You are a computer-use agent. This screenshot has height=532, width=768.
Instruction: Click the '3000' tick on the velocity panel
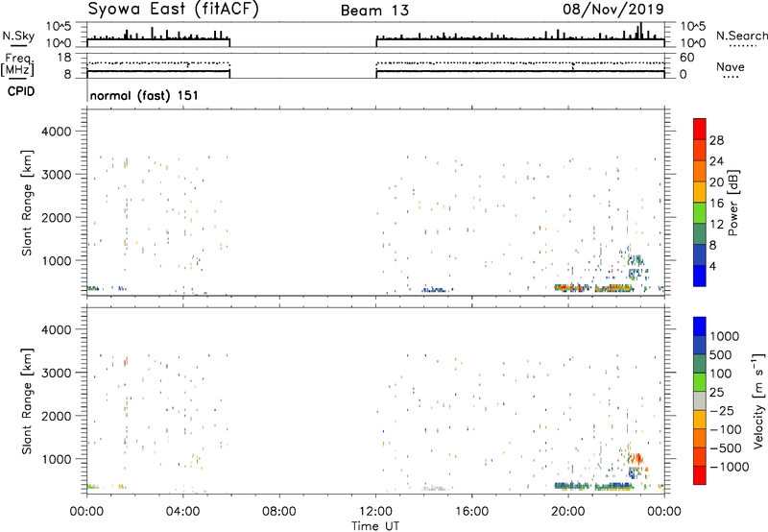pos(57,373)
